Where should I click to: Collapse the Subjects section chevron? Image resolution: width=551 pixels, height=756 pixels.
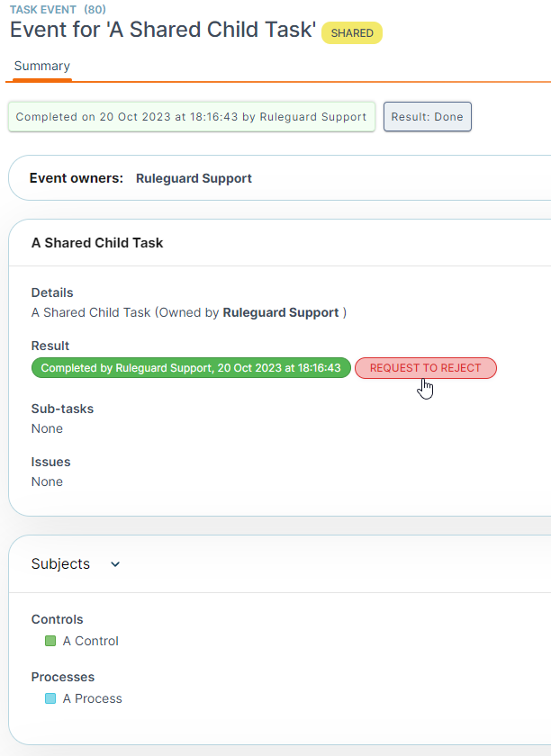point(115,564)
